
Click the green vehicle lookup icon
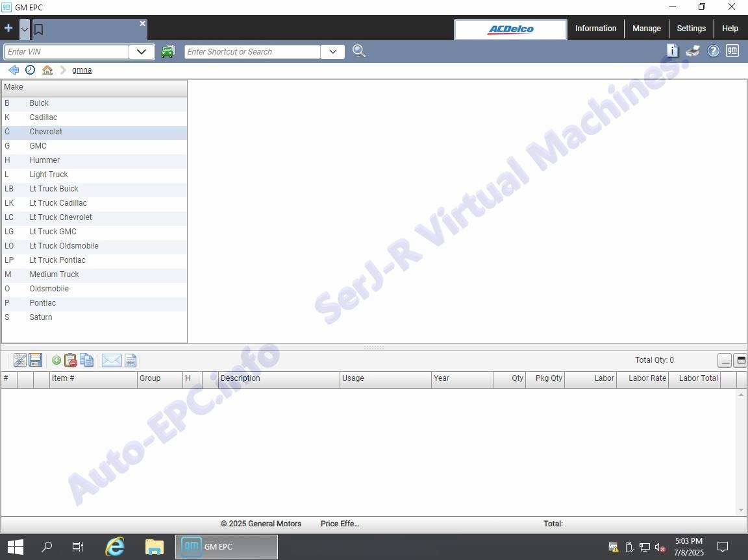(x=168, y=51)
